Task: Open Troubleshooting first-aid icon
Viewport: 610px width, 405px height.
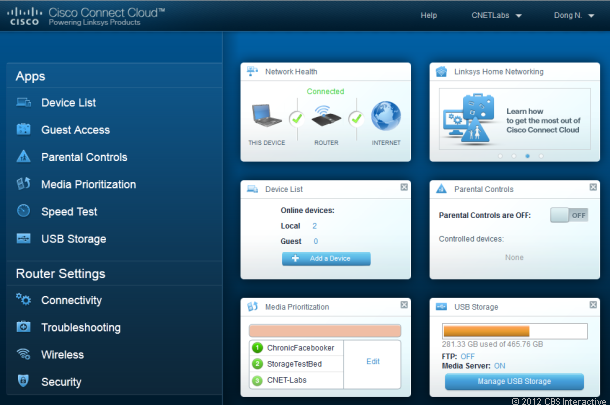Action: click(x=23, y=327)
